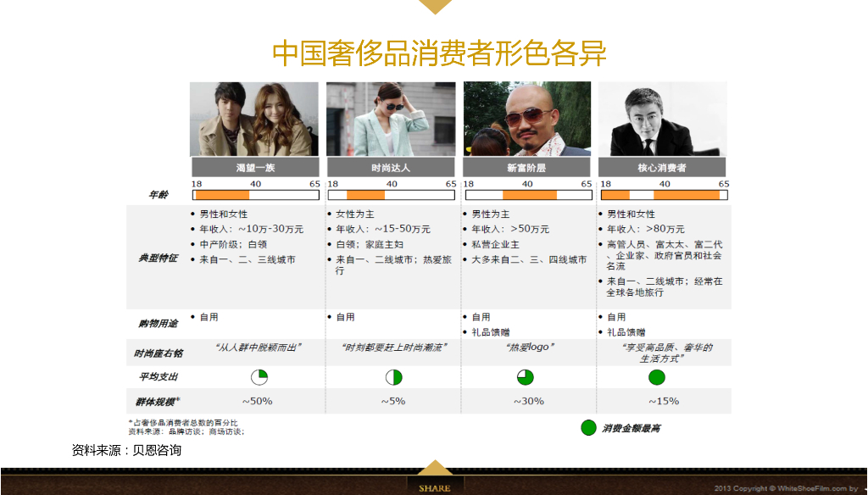Viewport: 868px width, 495px height.
Task: Click the green 消费金额最高 legend dot
Action: (x=590, y=429)
